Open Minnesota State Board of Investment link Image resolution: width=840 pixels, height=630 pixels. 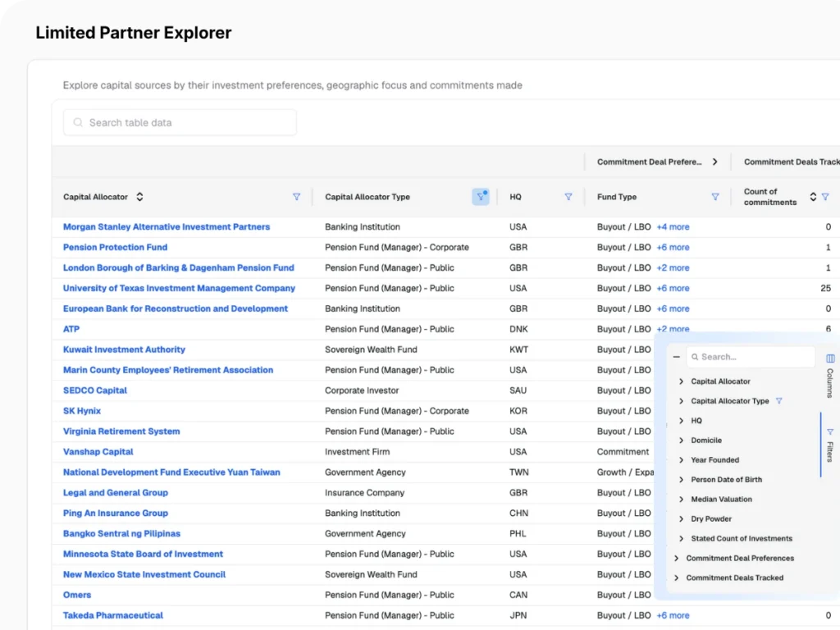coord(143,554)
